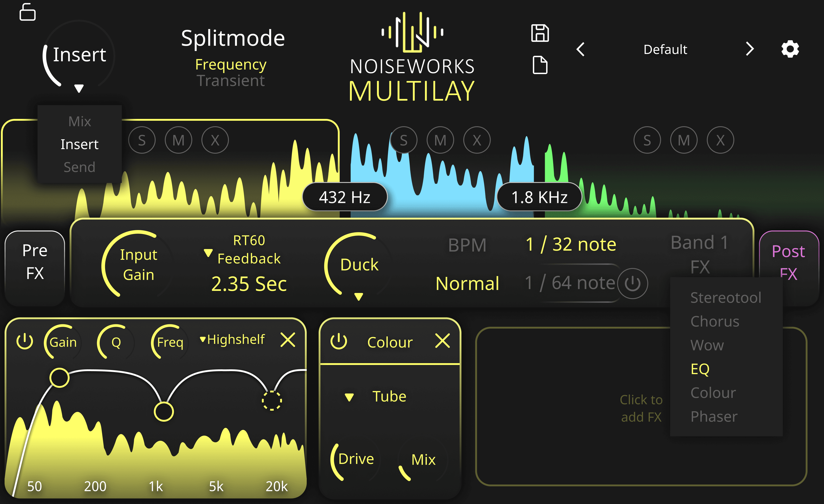Save the preset with the floppy disk icon
The image size is (824, 504).
click(x=540, y=33)
